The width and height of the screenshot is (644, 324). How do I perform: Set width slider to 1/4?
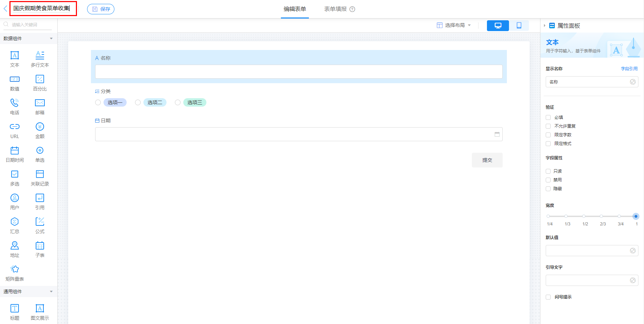pos(548,216)
